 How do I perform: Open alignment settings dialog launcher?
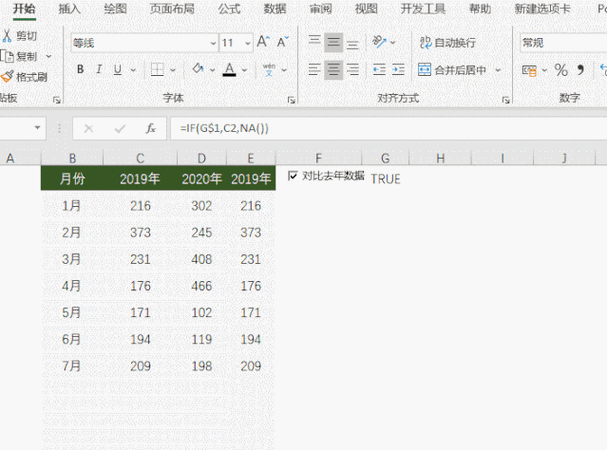506,100
